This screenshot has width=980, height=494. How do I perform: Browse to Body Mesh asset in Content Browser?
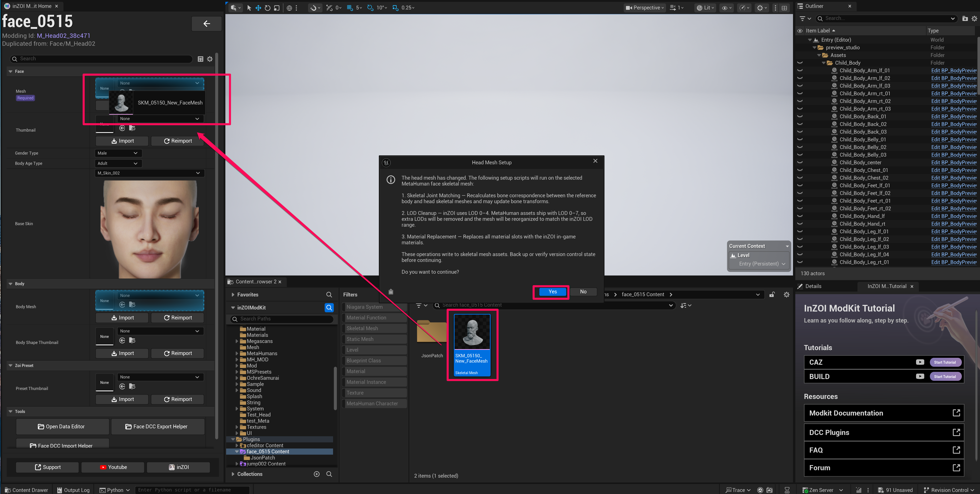click(x=132, y=305)
